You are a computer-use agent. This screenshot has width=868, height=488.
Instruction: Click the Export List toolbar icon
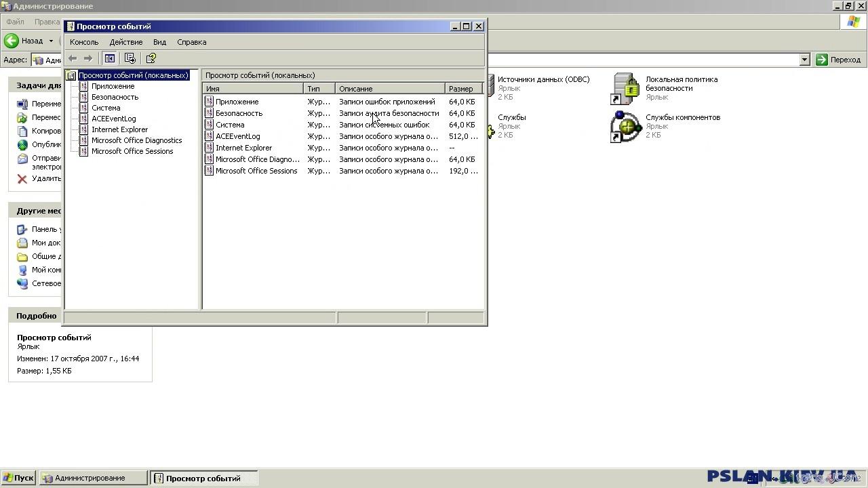[x=130, y=58]
